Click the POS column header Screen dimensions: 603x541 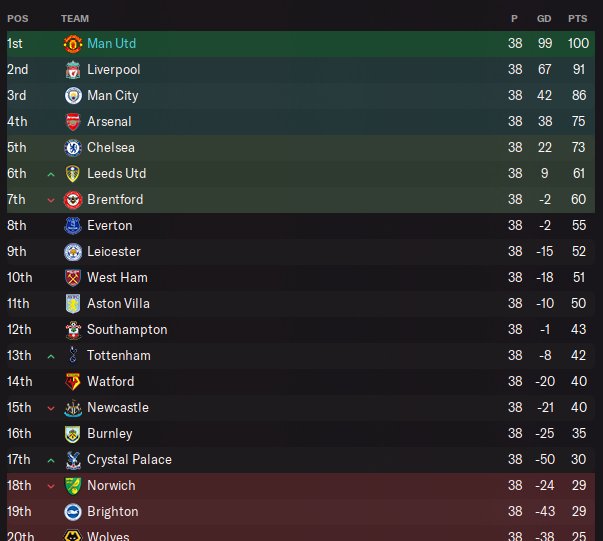click(x=18, y=19)
